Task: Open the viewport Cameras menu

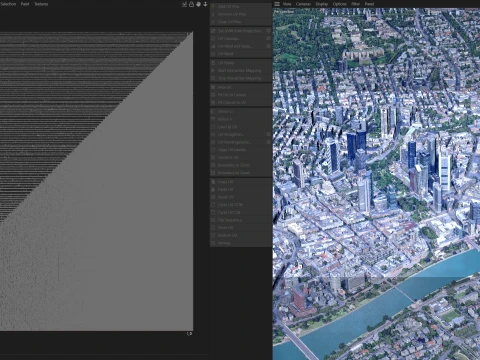Action: click(303, 4)
